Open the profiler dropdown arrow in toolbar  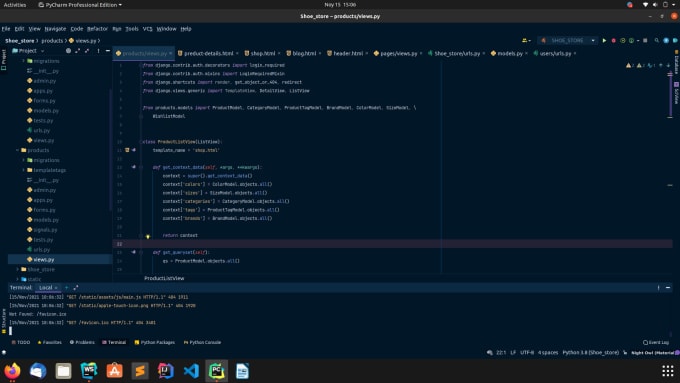(x=638, y=40)
